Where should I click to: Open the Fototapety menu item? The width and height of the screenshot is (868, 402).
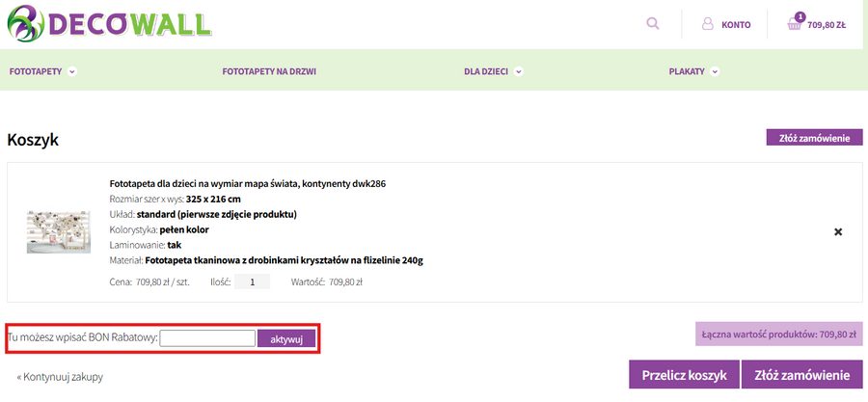(35, 71)
